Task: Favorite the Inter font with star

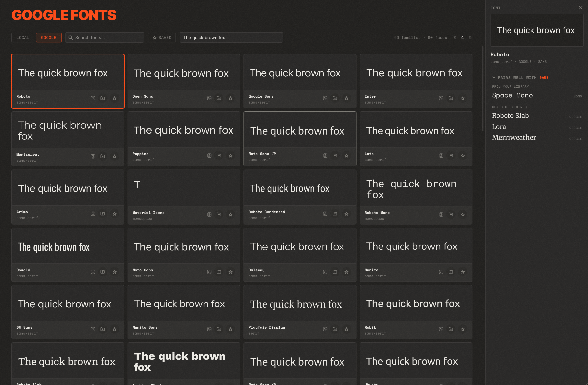Action: [463, 98]
